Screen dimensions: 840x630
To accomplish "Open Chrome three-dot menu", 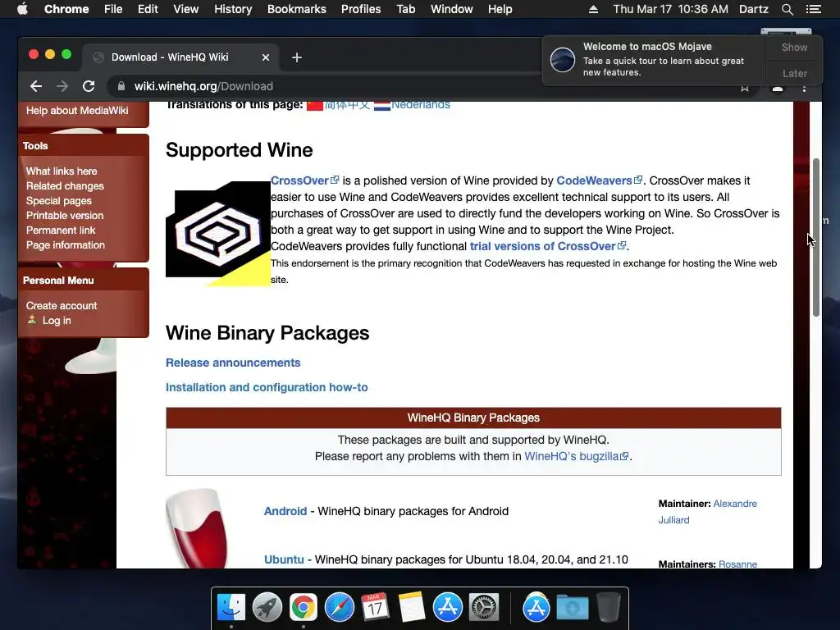I will [x=804, y=87].
